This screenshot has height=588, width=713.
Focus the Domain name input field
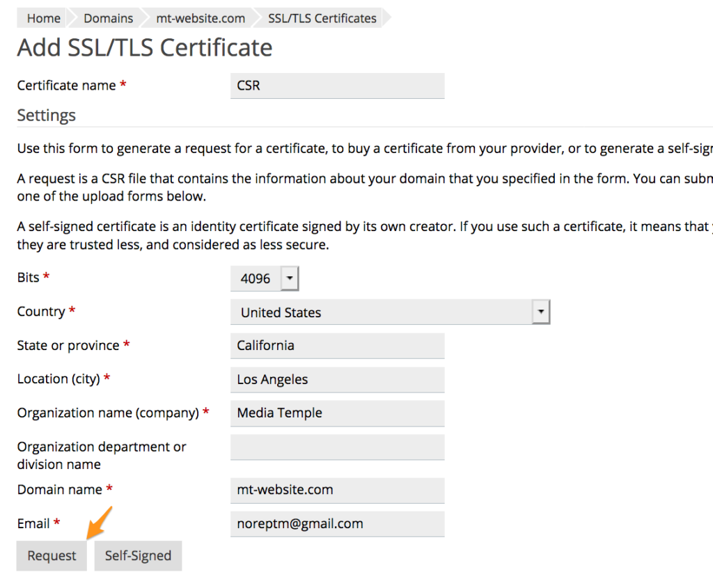[337, 490]
